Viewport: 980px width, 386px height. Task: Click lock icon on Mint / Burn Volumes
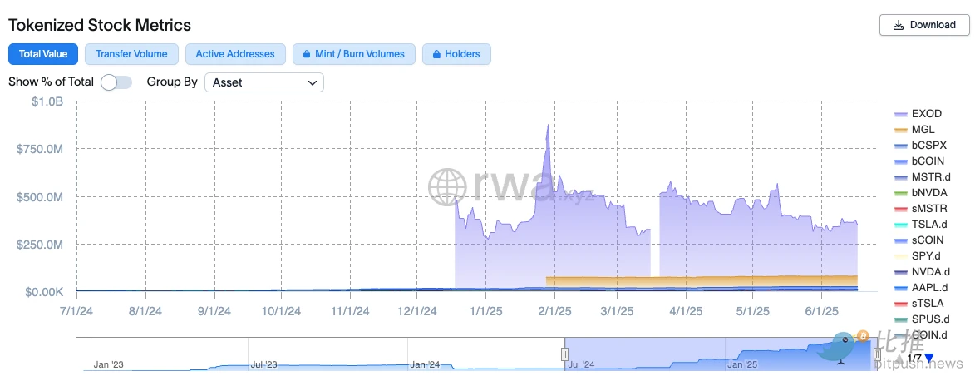[307, 54]
